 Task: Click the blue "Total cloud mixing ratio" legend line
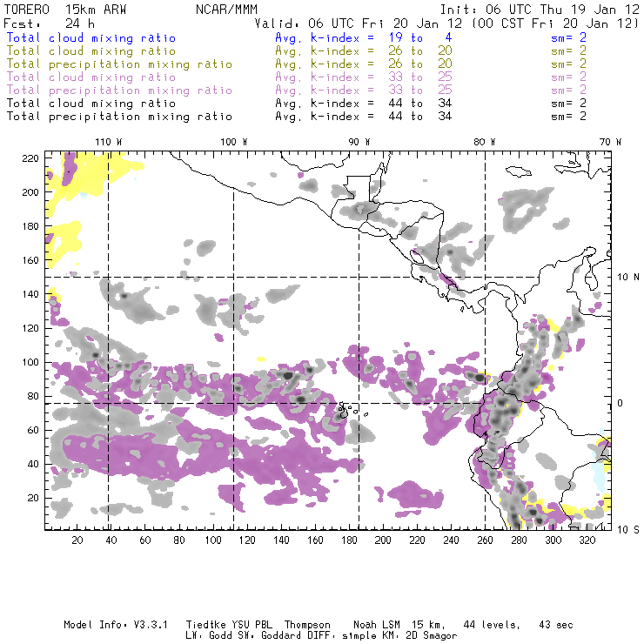(91, 37)
